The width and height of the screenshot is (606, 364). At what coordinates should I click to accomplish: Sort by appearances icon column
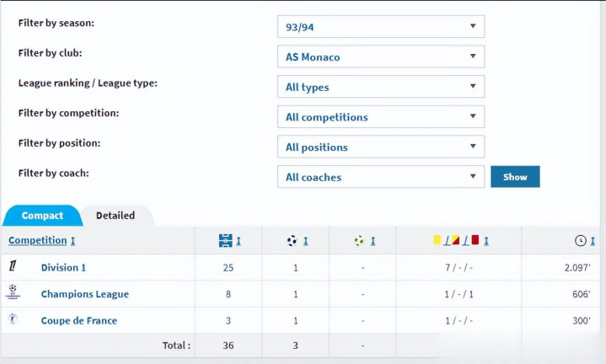[x=225, y=241]
